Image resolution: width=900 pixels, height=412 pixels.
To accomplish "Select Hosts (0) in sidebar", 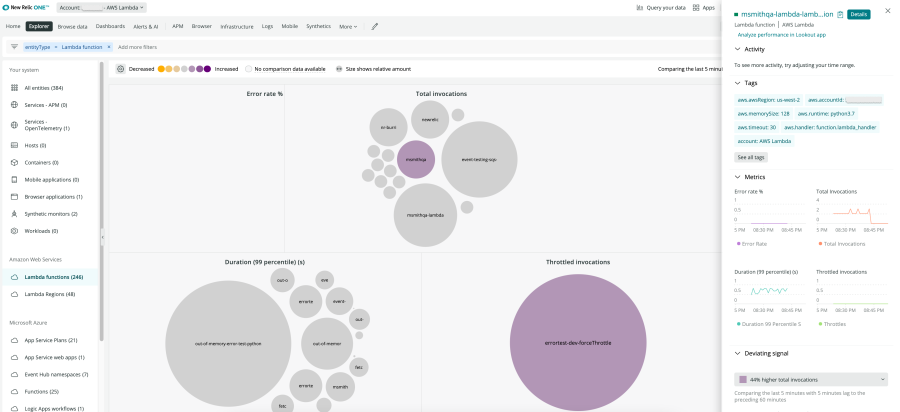I will (35, 146).
